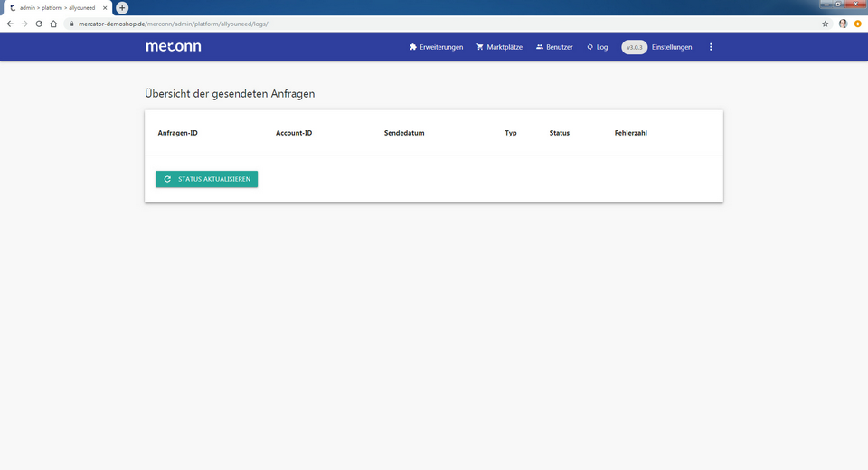Viewport: 868px width, 470px height.
Task: Click the Anfragen-ID column header
Action: click(x=177, y=133)
